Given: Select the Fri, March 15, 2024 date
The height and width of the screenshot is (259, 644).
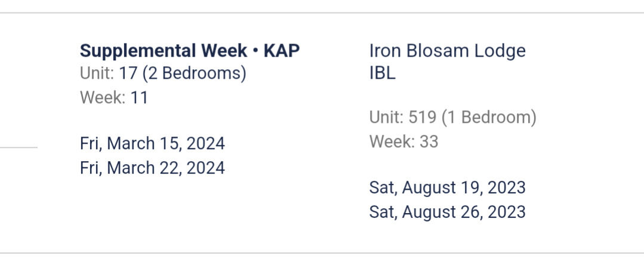Looking at the screenshot, I should (152, 144).
